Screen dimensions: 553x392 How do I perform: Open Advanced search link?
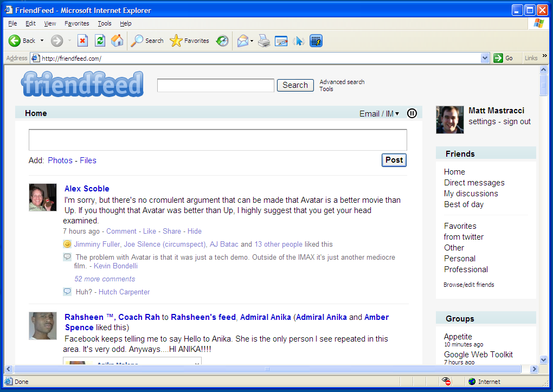pyautogui.click(x=342, y=82)
